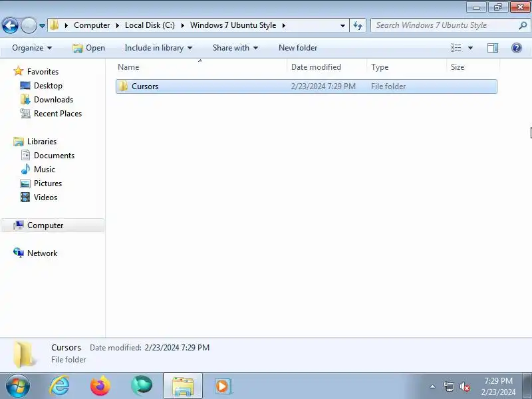Screen dimensions: 532x399
Task: Open the Help button
Action: click(x=517, y=48)
